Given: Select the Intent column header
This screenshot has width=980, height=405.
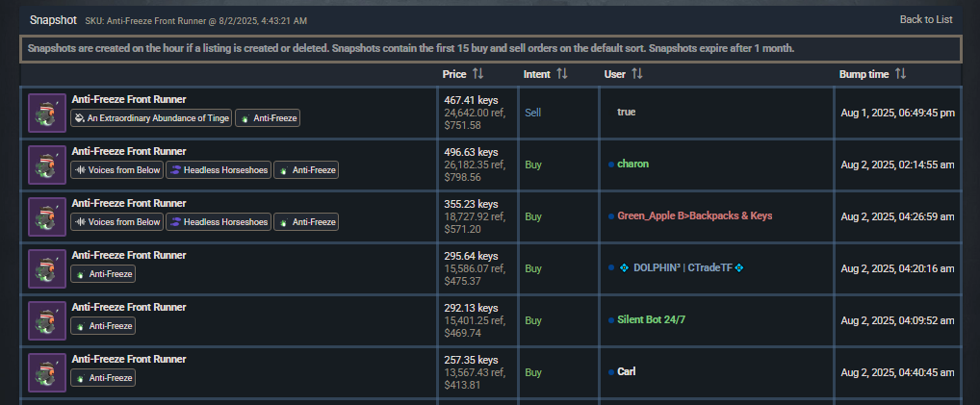Looking at the screenshot, I should pyautogui.click(x=537, y=74).
